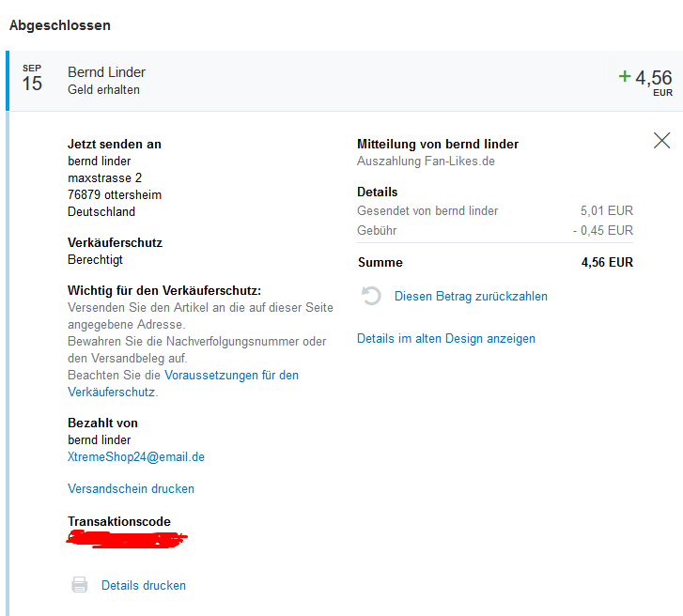Viewport: 683px width, 616px height.
Task: Click the Summe total 4,56 EUR amount
Action: pos(607,263)
